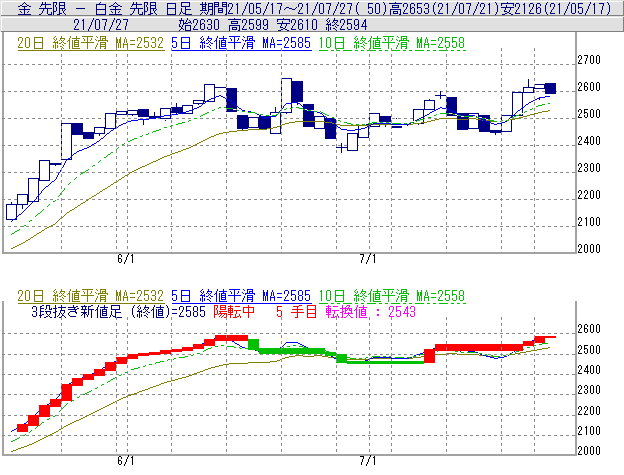Select the upper chart's 20日 終値平滑 MA=2532 legend
This screenshot has width=624, height=475.
[90, 43]
